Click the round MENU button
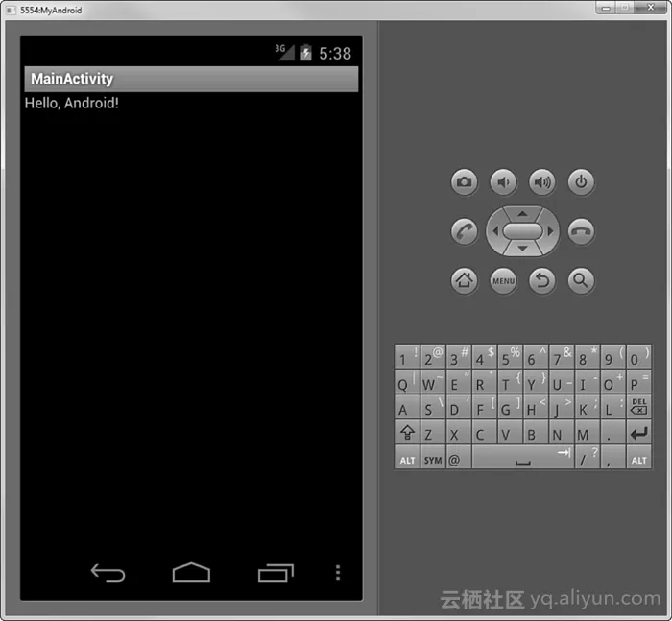Screen dimensions: 672x621 (503, 281)
